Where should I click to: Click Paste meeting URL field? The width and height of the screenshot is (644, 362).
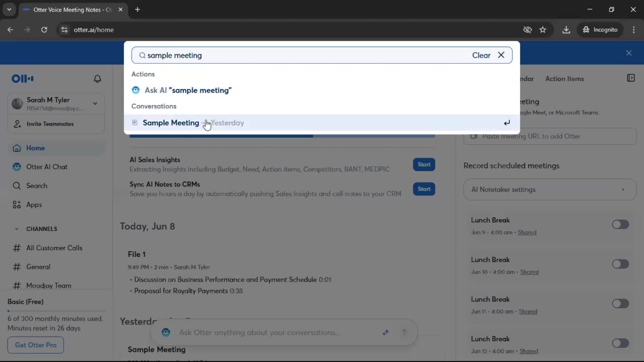click(x=550, y=136)
